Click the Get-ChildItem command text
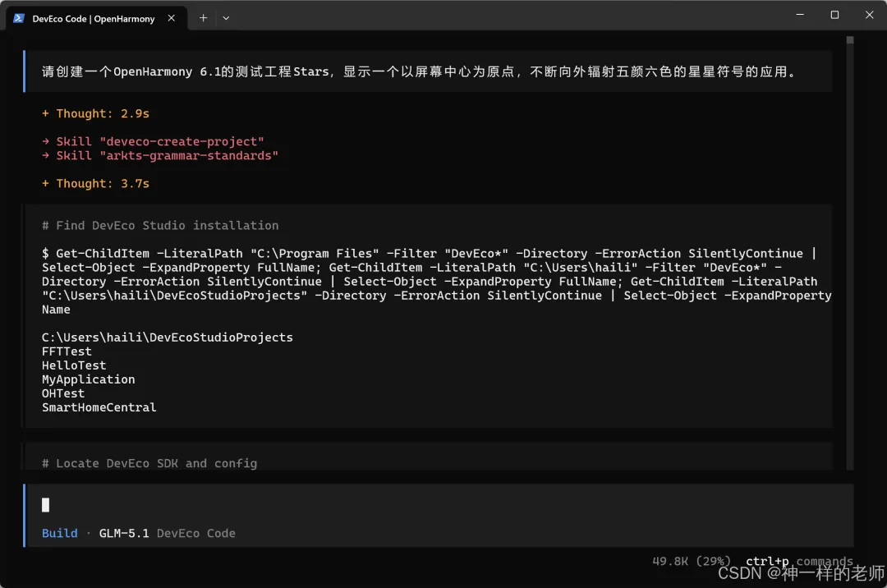The width and height of the screenshot is (887, 588). (x=437, y=282)
